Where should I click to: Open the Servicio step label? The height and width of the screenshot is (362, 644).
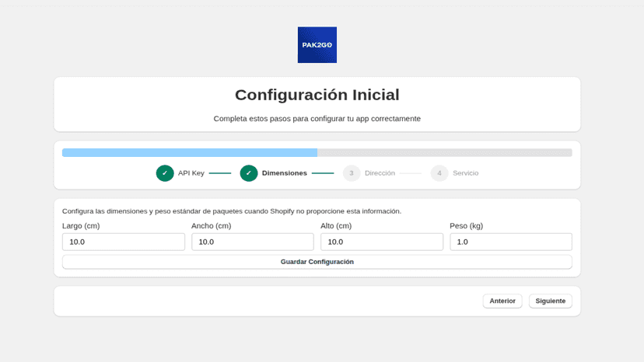pyautogui.click(x=465, y=173)
